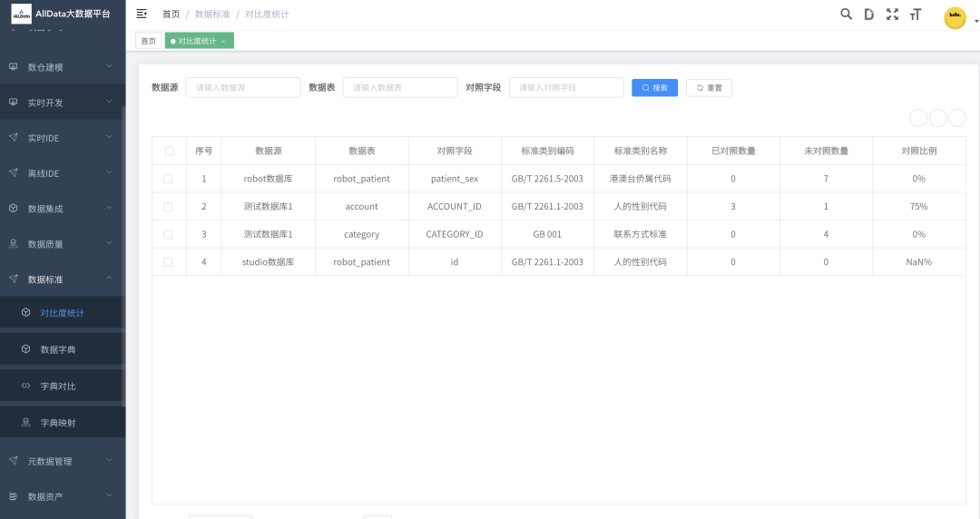
Task: Select all rows with header checkbox
Action: (169, 151)
